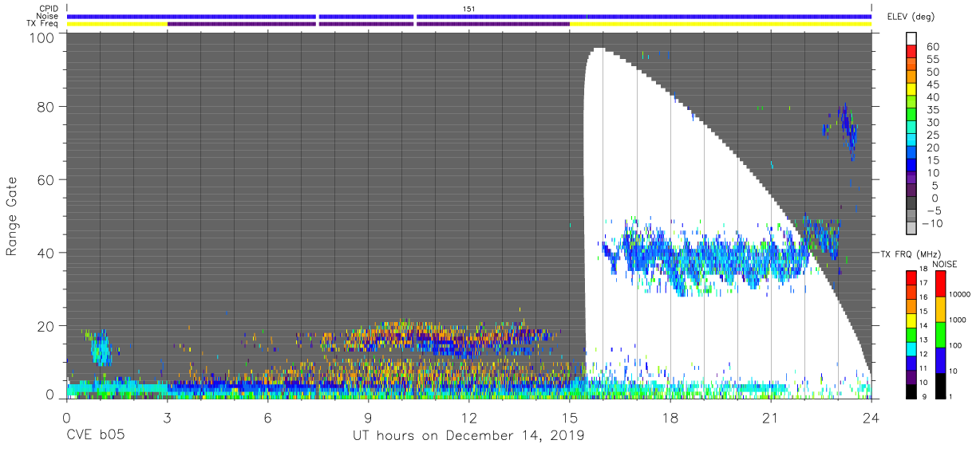The image size is (980, 452).
Task: Click the "55" label on the ELEV scale
Action: point(934,60)
